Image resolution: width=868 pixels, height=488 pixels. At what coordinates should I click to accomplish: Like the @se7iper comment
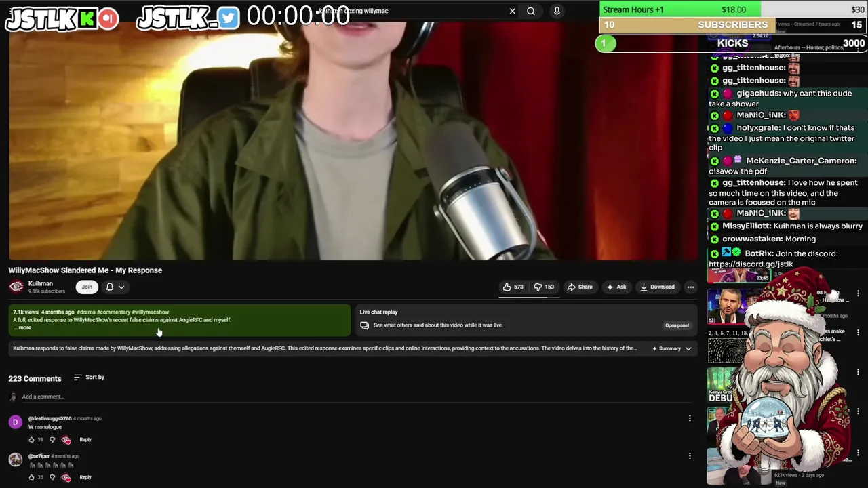(31, 477)
